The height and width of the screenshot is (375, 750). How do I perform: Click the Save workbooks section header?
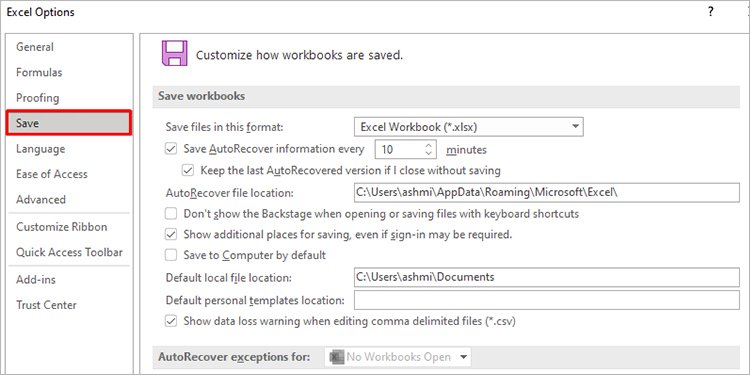tap(446, 96)
